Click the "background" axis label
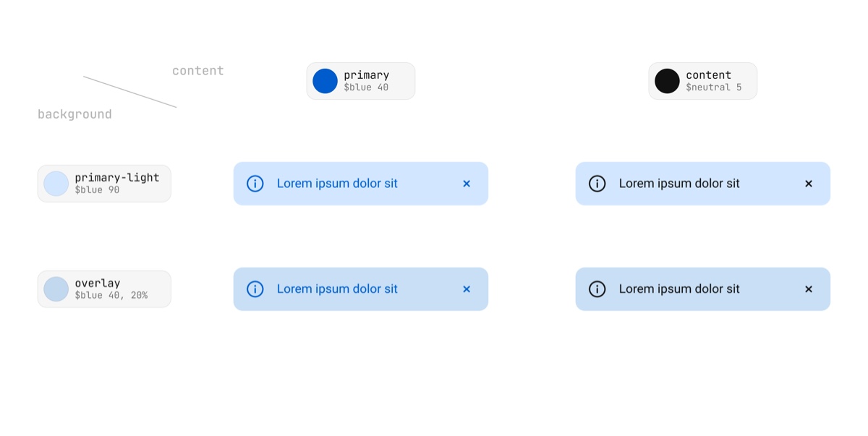 click(75, 114)
